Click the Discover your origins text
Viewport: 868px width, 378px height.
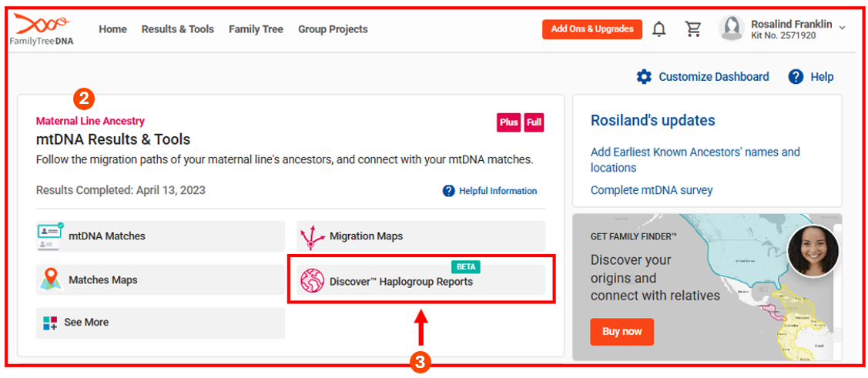point(655,278)
